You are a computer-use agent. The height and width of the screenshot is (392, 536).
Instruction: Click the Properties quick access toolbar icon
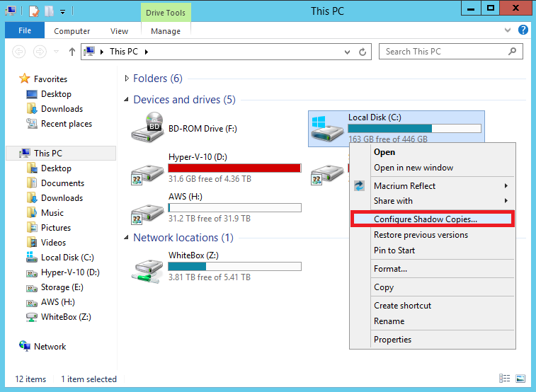[34, 11]
